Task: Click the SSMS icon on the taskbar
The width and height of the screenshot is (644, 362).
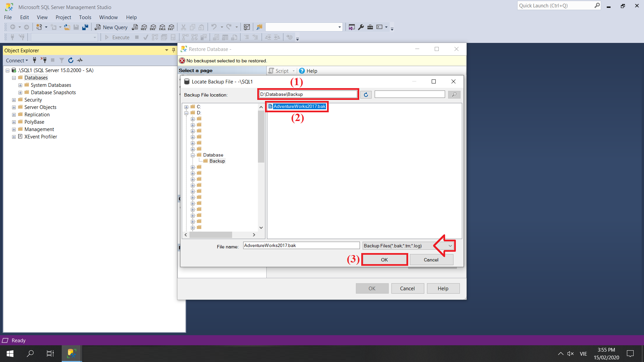Action: click(71, 353)
